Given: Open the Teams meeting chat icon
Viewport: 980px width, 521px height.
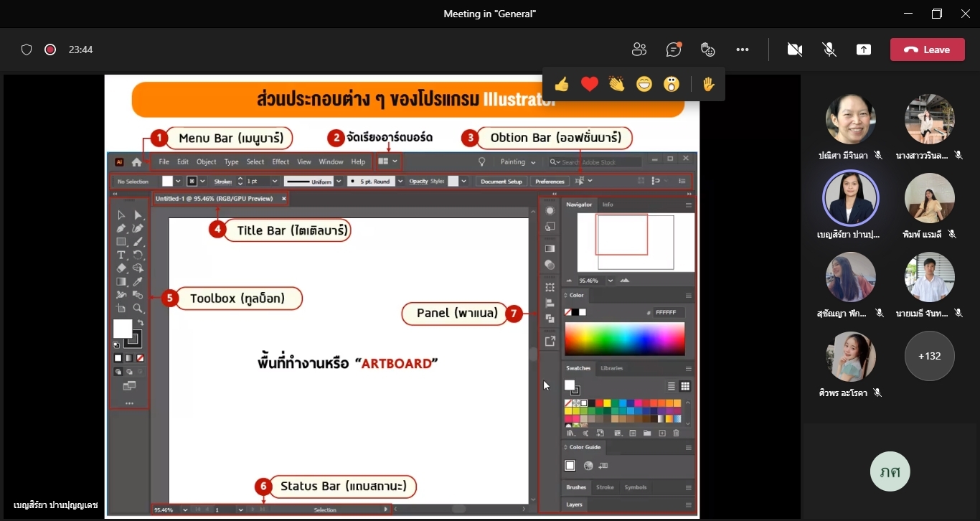Looking at the screenshot, I should 673,50.
